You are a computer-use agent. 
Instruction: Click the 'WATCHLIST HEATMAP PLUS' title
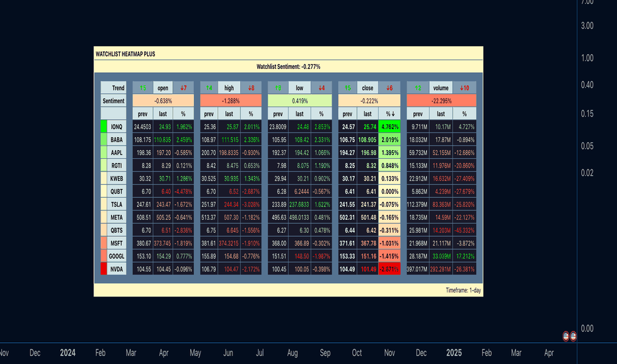tap(126, 54)
